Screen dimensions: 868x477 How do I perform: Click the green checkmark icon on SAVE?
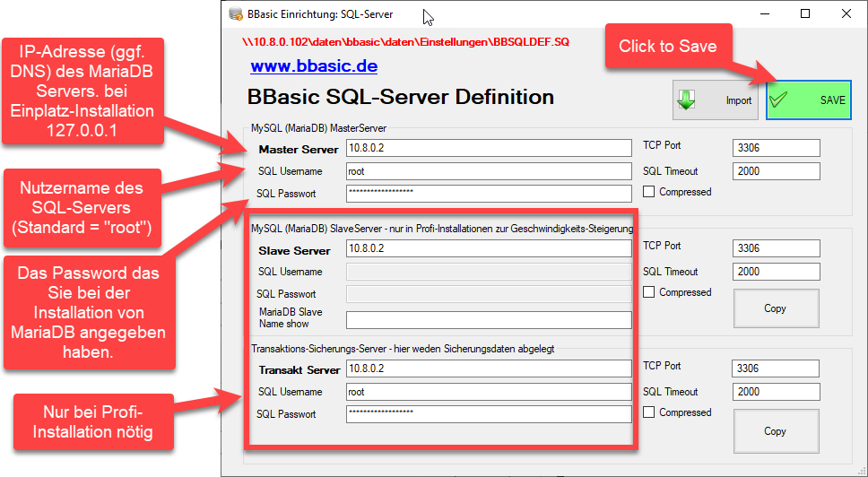point(778,100)
